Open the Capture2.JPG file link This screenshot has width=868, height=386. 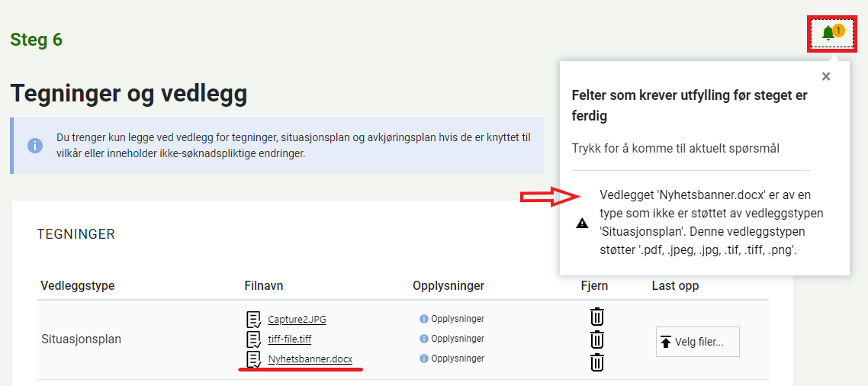297,320
